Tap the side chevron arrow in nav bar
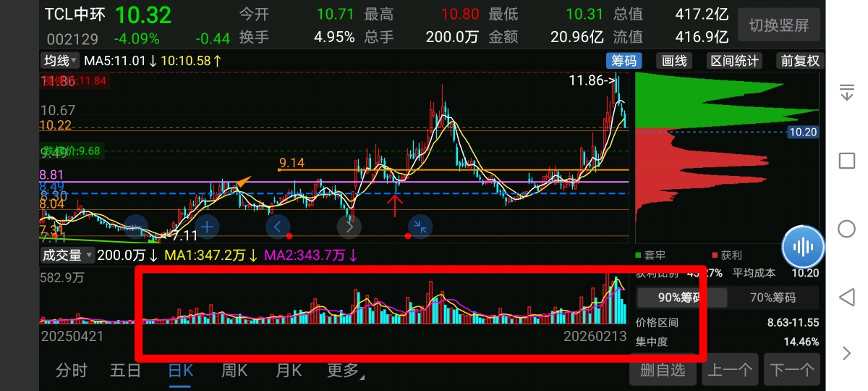The image size is (868, 391). click(847, 353)
